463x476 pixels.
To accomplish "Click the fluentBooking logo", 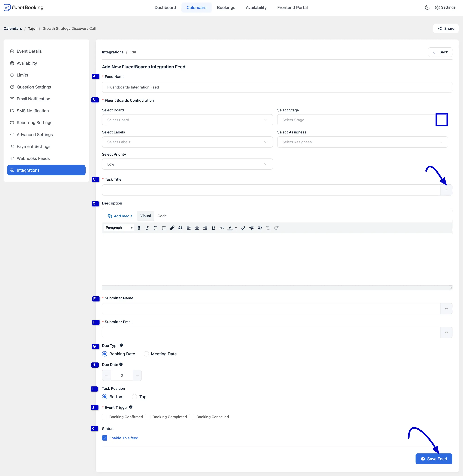I will tap(24, 8).
